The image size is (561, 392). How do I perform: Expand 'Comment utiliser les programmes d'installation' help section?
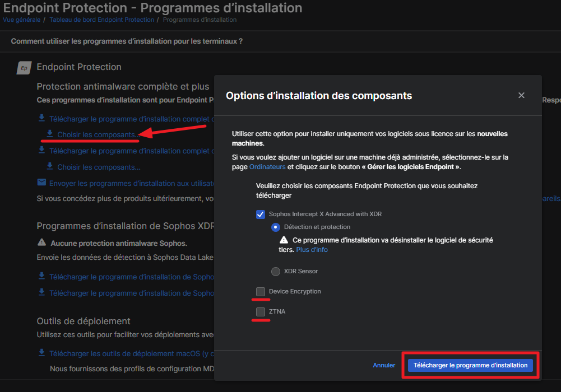coord(127,41)
